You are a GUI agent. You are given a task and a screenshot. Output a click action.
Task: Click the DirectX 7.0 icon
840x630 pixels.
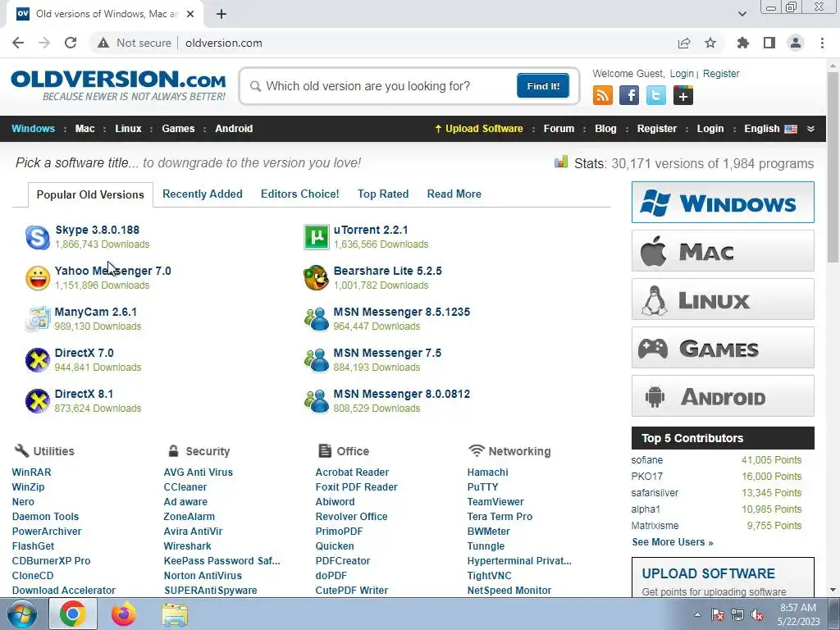(x=38, y=360)
